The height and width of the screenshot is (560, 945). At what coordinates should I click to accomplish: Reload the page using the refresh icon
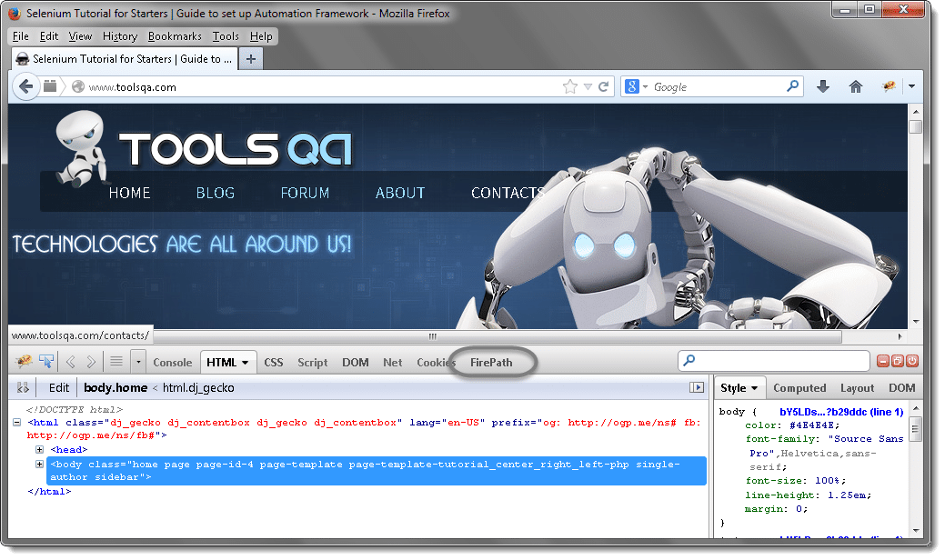(x=603, y=87)
